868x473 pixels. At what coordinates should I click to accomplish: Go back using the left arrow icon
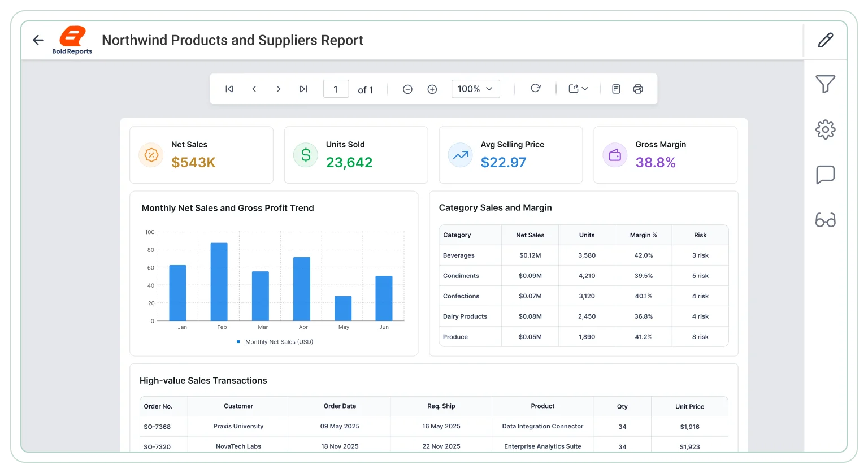[x=38, y=40]
